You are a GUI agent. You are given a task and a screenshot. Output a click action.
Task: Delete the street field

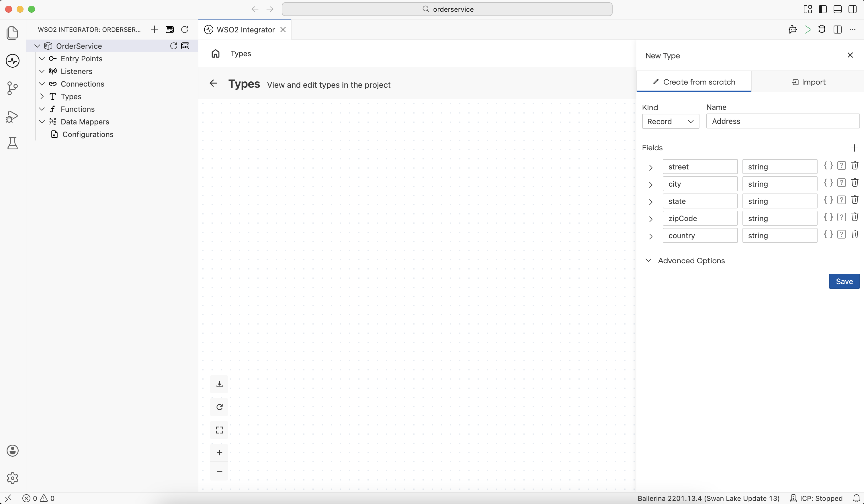click(855, 166)
